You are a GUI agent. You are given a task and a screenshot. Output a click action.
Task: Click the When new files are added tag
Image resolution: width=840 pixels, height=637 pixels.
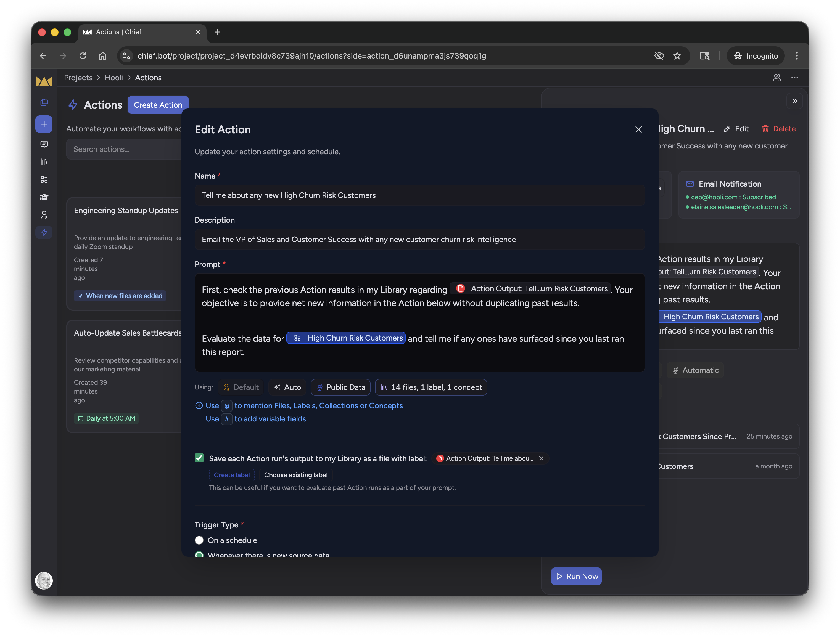[x=120, y=296]
